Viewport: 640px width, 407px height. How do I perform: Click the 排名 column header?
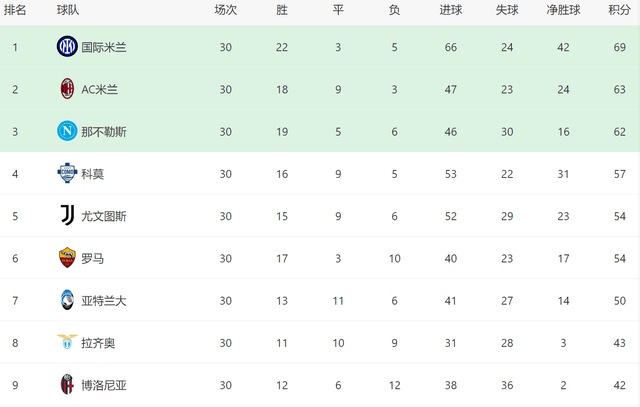[15, 9]
